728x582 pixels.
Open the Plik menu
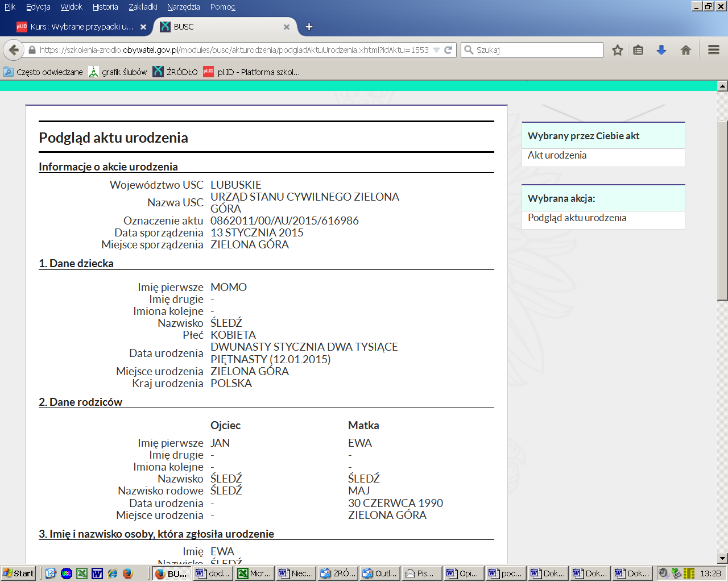[10, 7]
